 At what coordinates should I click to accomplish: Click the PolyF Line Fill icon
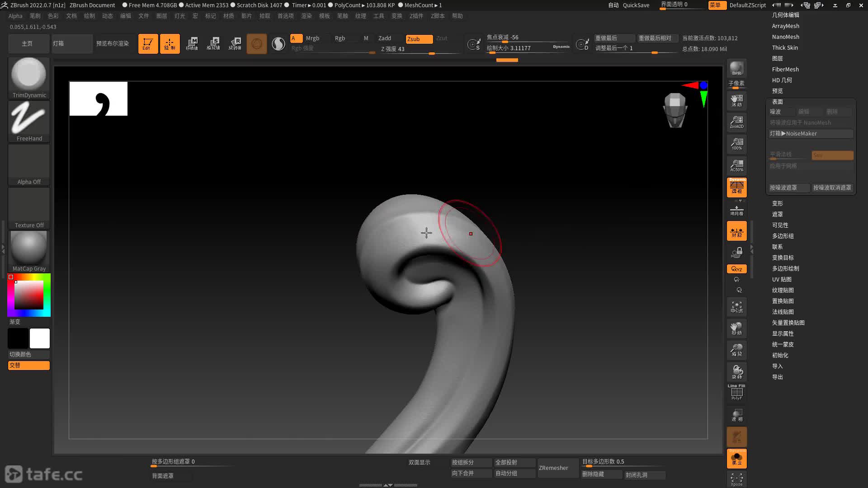[736, 392]
